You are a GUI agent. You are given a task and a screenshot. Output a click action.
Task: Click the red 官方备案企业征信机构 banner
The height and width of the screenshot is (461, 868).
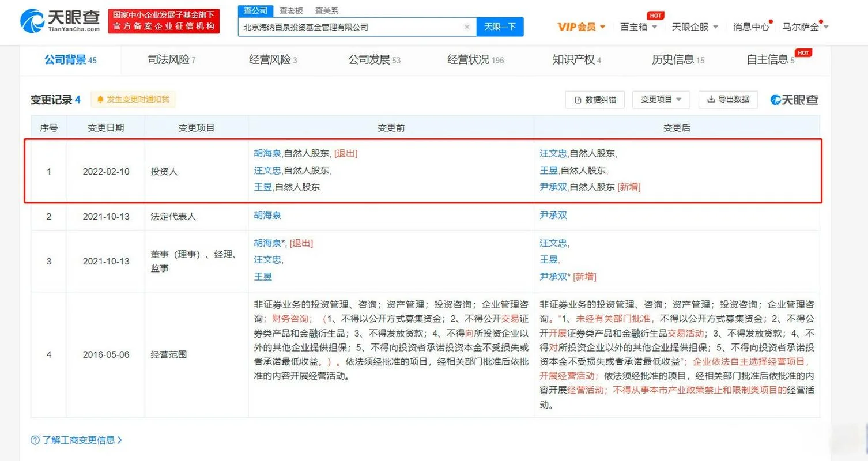164,21
